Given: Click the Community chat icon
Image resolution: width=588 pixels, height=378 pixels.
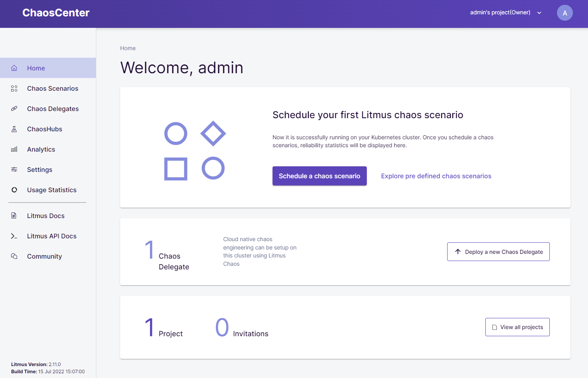Looking at the screenshot, I should tap(14, 256).
